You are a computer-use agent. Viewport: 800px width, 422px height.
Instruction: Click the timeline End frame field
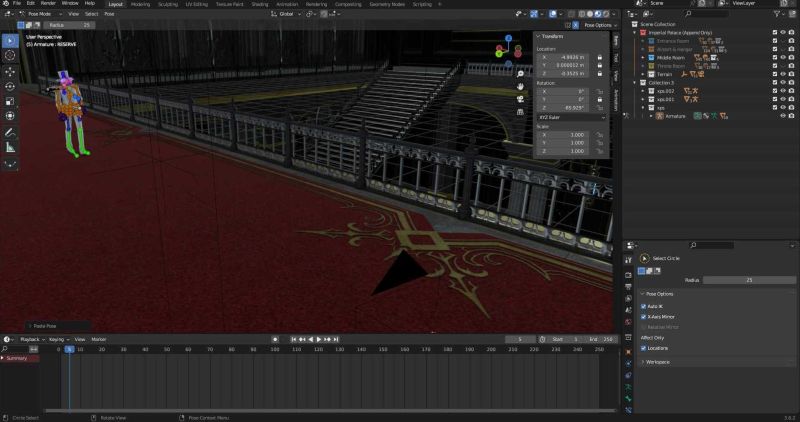pos(601,339)
